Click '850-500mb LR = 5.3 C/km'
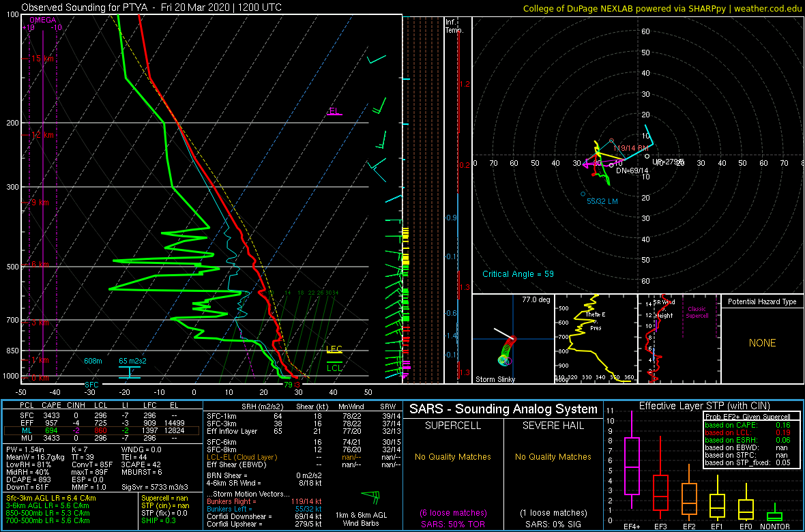This screenshot has width=805, height=532. (48, 512)
